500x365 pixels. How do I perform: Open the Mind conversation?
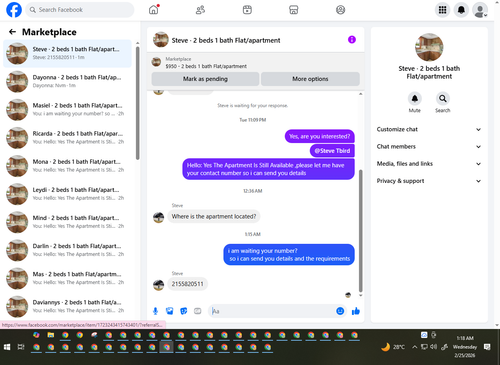68,222
